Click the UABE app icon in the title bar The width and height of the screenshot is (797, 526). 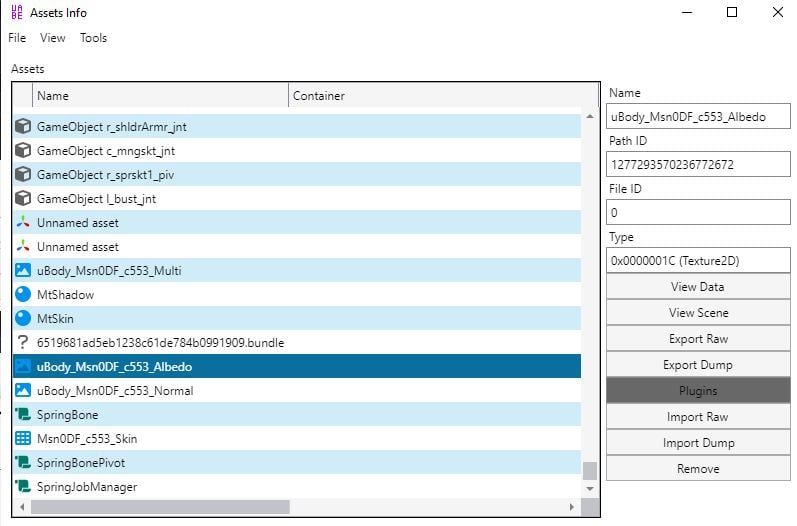(17, 12)
